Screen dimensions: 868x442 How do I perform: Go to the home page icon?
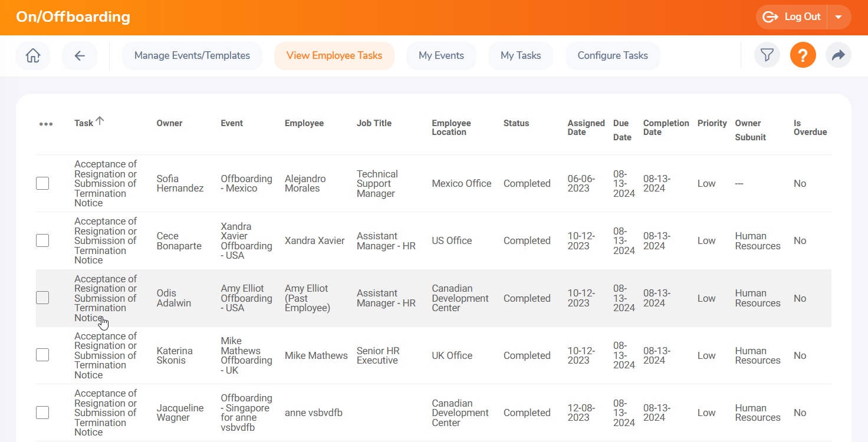(33, 56)
